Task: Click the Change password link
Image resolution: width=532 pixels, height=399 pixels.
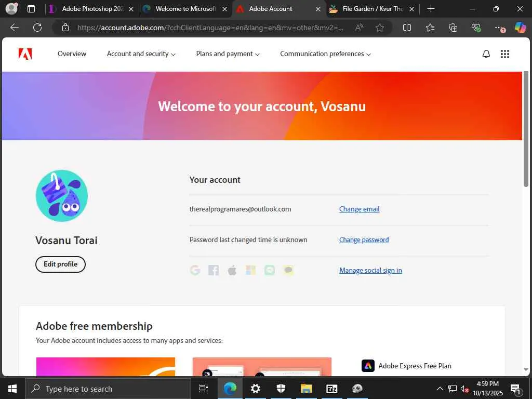Action: (x=364, y=240)
